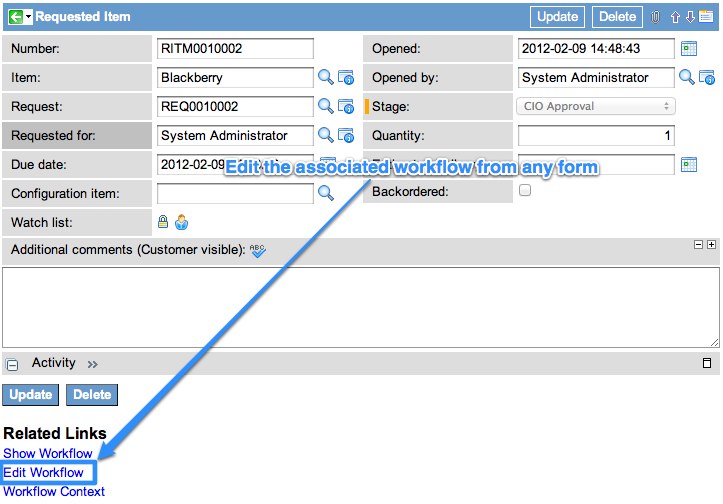Unlock the Watch list padlock icon
This screenshot has height=504, width=723.
coord(163,222)
